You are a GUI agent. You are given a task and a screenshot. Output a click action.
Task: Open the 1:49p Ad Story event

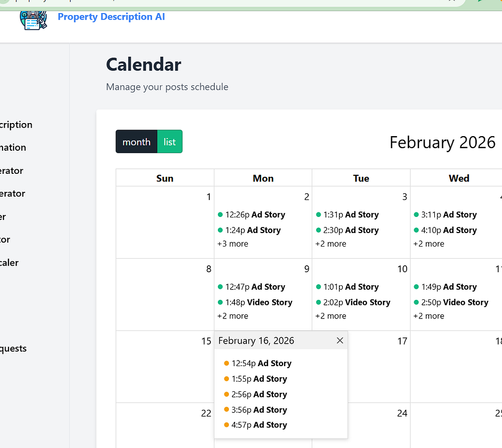445,287
